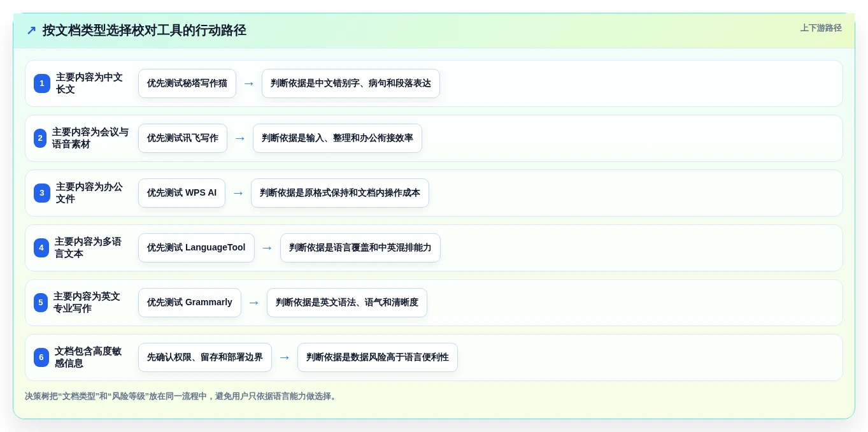The height and width of the screenshot is (432, 868).
Task: Click the arrow after 优先测试 LanguageTool
Action: [267, 248]
